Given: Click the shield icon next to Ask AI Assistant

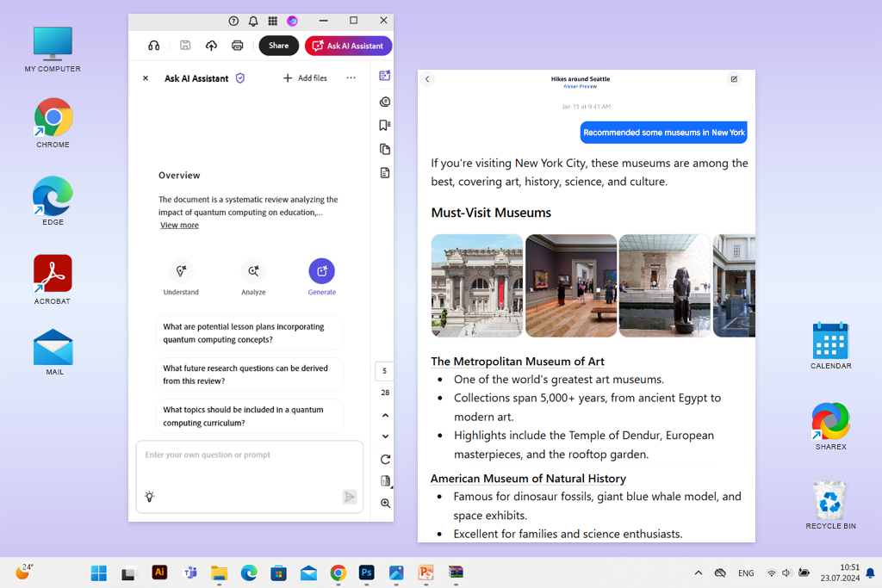Looking at the screenshot, I should (x=240, y=78).
